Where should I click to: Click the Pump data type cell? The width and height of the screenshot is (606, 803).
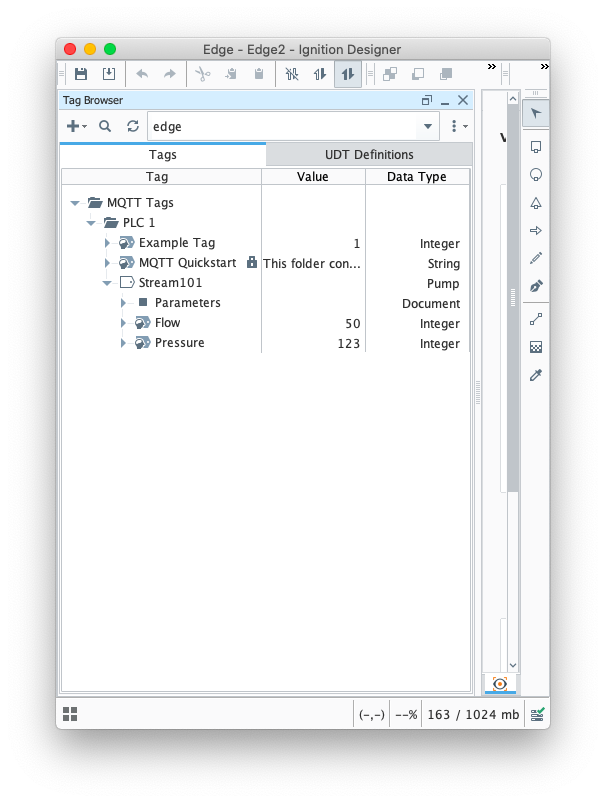[443, 284]
